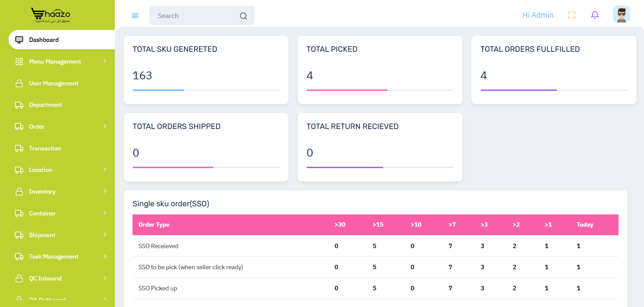
Task: Expand the Shipment submenu chevron
Action: [x=105, y=235]
